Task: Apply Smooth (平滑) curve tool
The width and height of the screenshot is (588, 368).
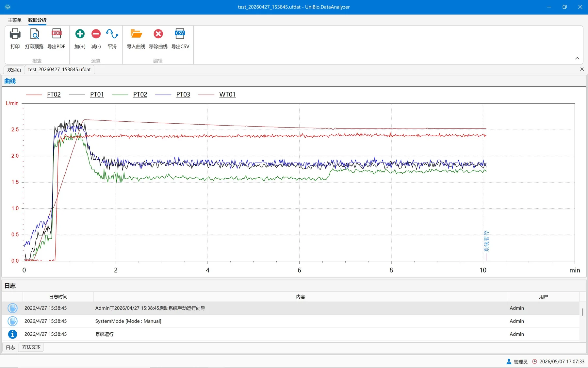Action: click(x=112, y=34)
